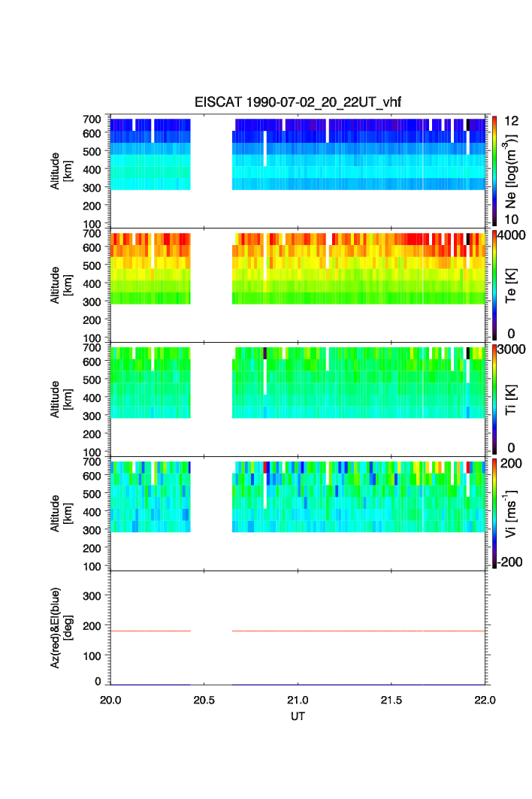Click the 4000 maximum on the Te color bar

(x=511, y=235)
